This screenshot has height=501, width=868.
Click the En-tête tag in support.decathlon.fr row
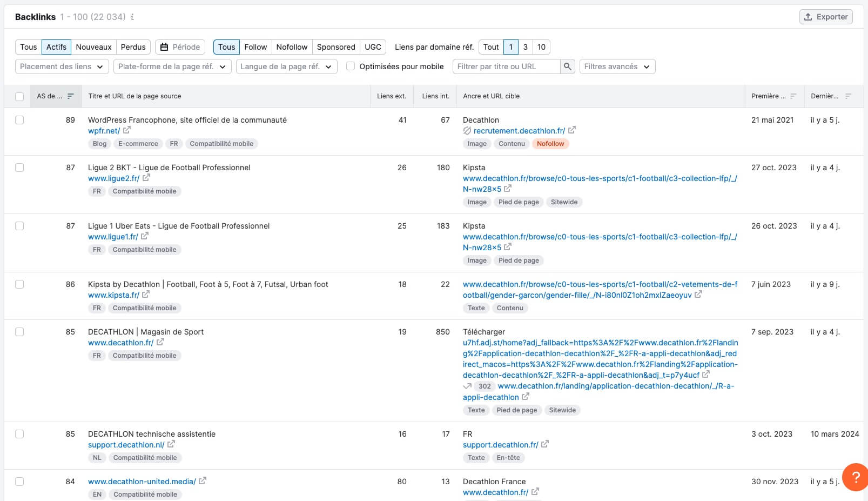[508, 458]
